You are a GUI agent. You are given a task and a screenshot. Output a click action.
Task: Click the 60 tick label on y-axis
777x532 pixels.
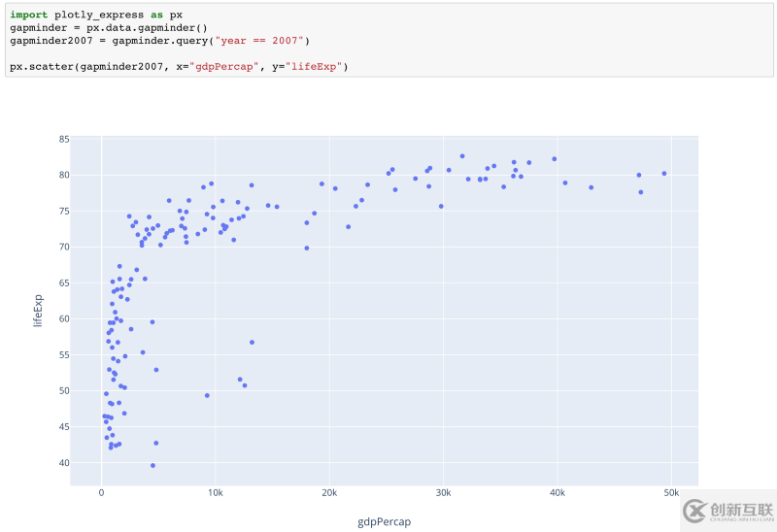(64, 319)
